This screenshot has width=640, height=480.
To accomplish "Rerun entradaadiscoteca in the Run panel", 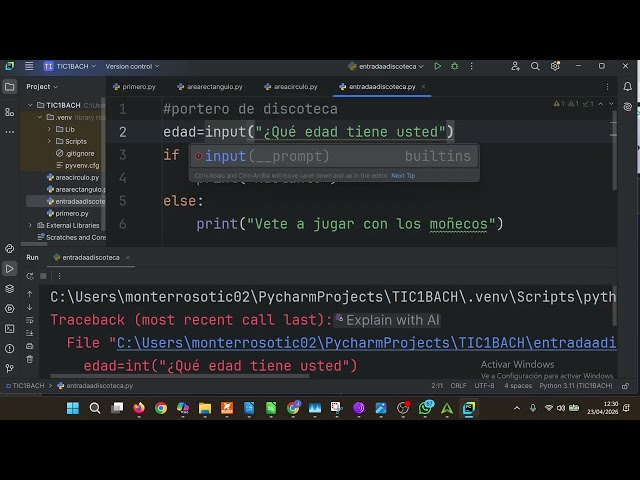I will (30, 276).
